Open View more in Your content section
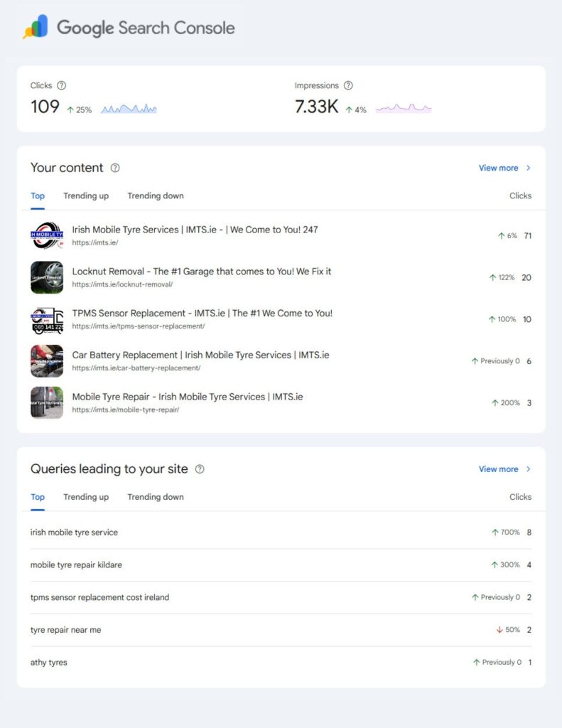Image resolution: width=562 pixels, height=728 pixels. (504, 168)
